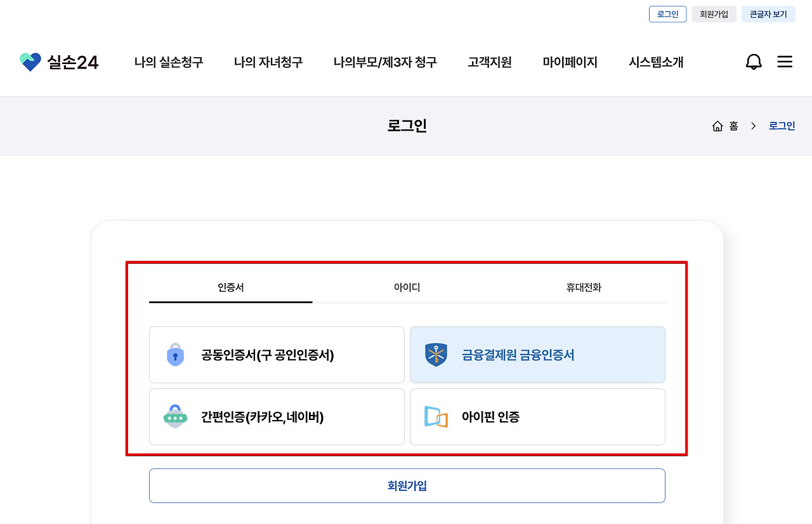Viewport: 812px width, 524px height.
Task: Click the home icon in the breadcrumb
Action: point(717,126)
